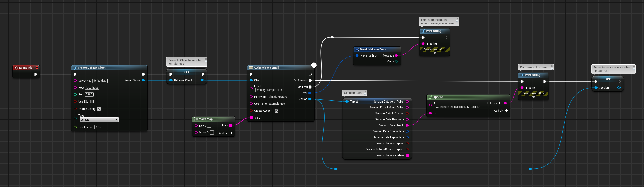Click Session Data User Id pin
This screenshot has width=644, height=187.
[407, 125]
